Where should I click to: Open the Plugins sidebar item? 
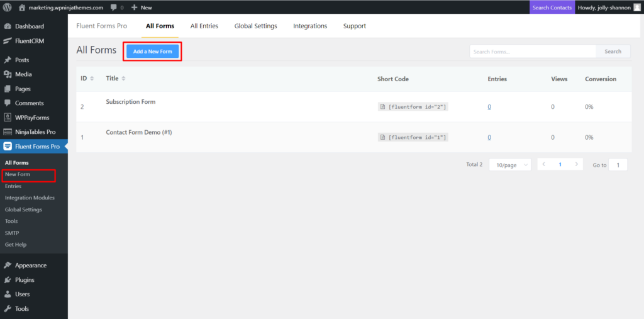pos(25,280)
